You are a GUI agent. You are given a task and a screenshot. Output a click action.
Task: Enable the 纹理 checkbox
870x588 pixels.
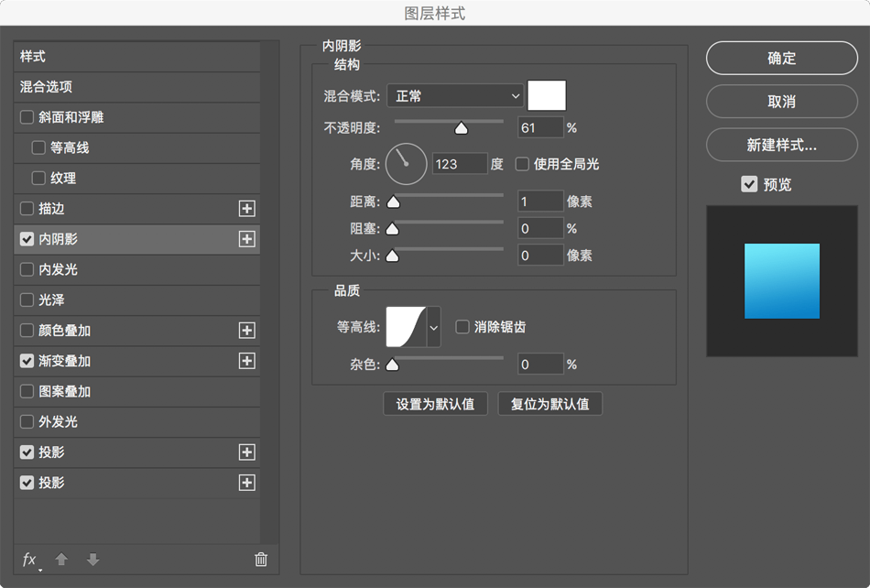[38, 178]
